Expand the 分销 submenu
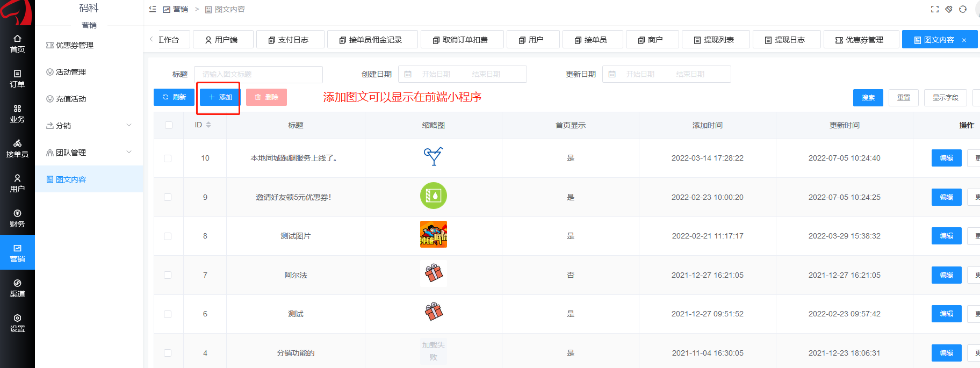980x368 pixels. (128, 125)
